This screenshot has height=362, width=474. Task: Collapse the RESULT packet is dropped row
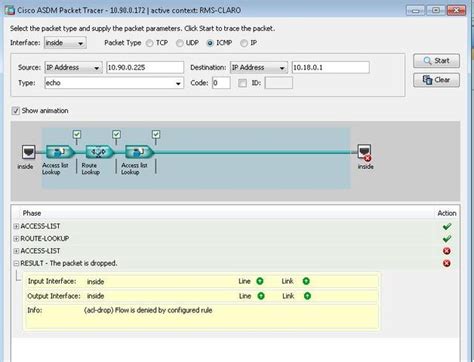(x=16, y=263)
